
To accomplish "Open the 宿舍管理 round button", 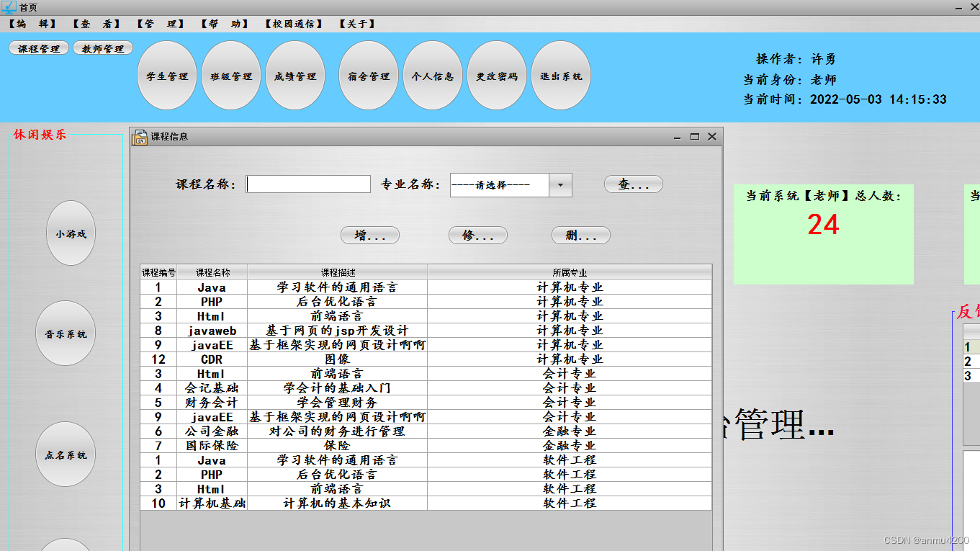I will 369,76.
